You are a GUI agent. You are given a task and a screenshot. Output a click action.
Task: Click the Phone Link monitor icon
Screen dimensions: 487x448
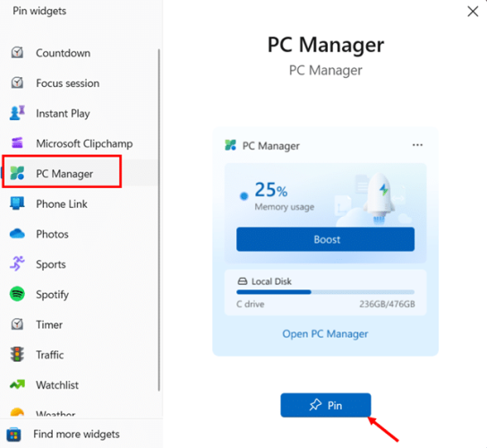coord(17,203)
